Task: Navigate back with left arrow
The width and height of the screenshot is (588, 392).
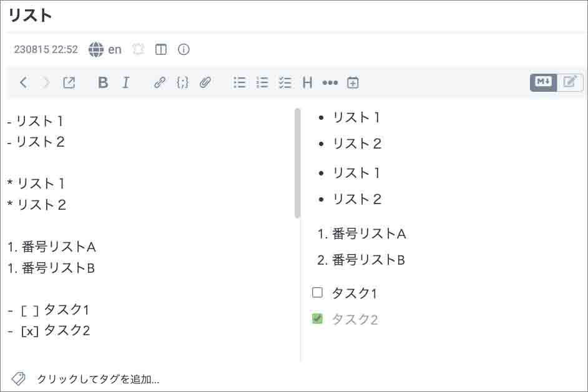Action: coord(23,82)
